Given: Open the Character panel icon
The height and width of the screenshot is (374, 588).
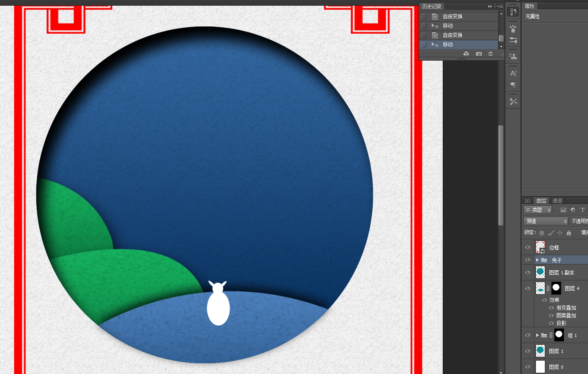Looking at the screenshot, I should [513, 73].
